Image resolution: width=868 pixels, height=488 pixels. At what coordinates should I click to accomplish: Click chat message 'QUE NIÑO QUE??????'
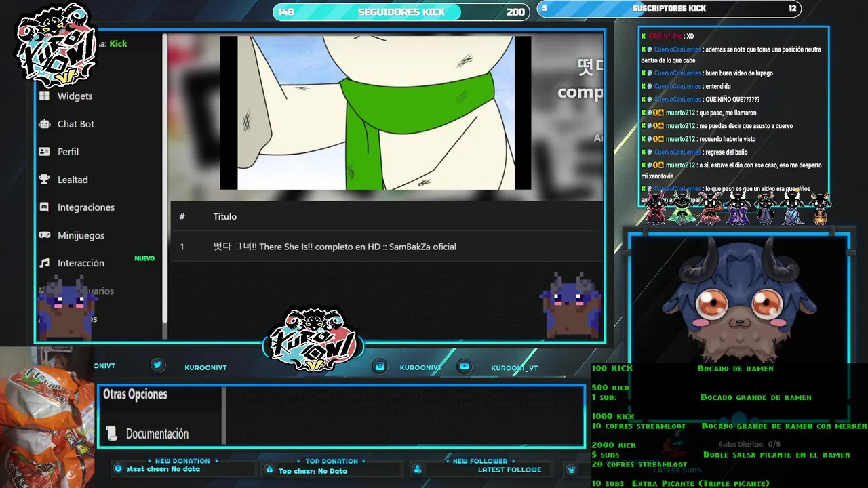(x=732, y=100)
